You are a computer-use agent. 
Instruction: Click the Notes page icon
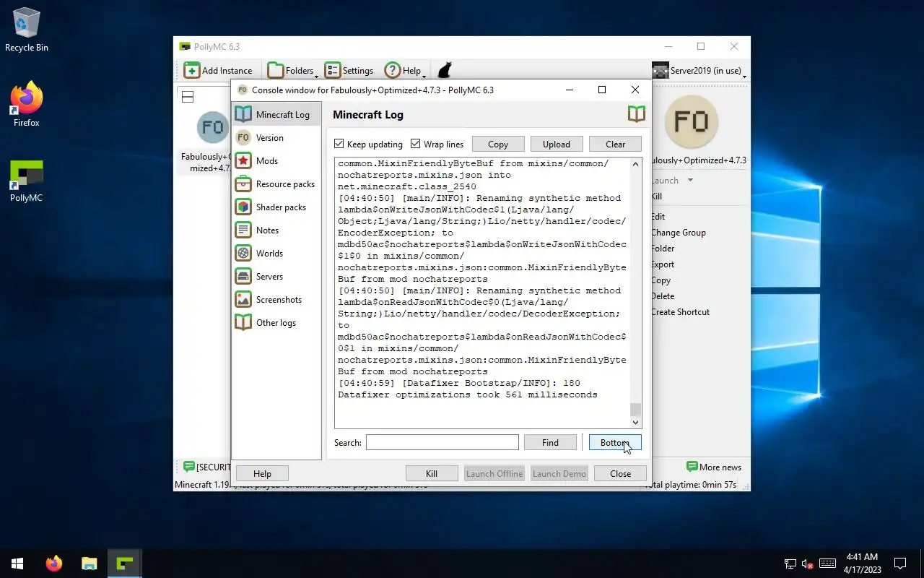tap(243, 230)
